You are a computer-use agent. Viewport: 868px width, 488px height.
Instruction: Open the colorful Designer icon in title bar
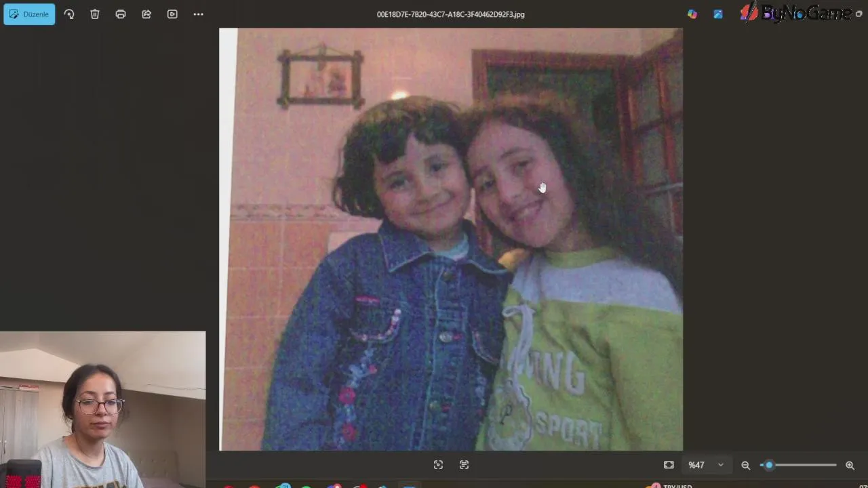(x=692, y=14)
